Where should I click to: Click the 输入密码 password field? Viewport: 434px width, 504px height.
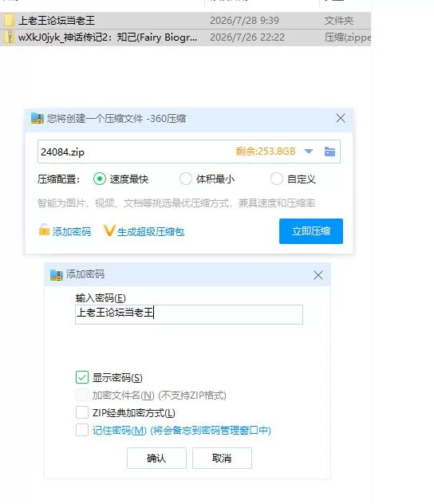[x=189, y=314]
